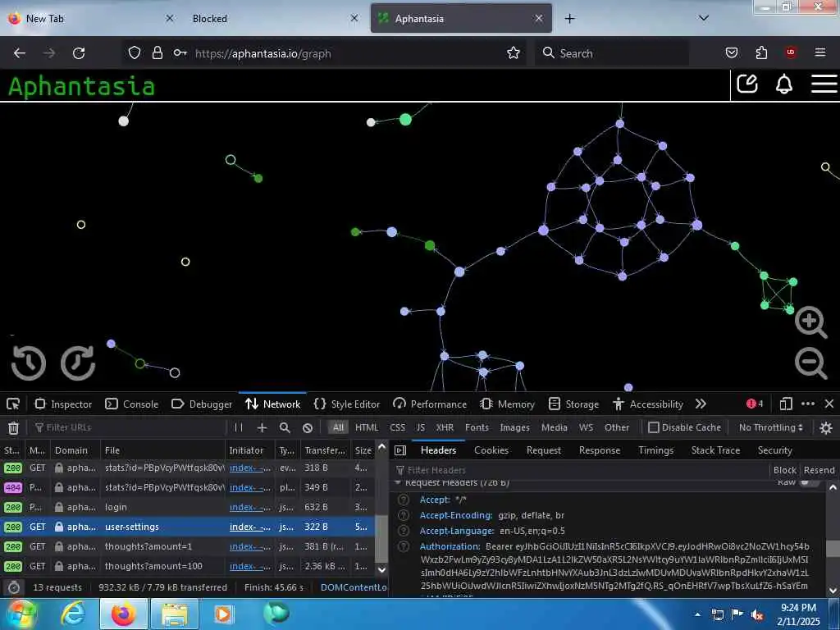This screenshot has width=840, height=630.
Task: Open the Firefox application menu
Action: (x=820, y=52)
